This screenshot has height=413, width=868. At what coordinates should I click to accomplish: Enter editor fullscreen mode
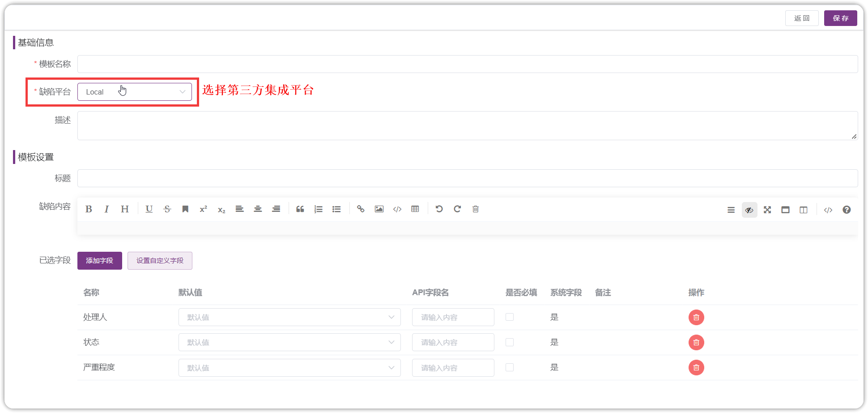(x=767, y=210)
